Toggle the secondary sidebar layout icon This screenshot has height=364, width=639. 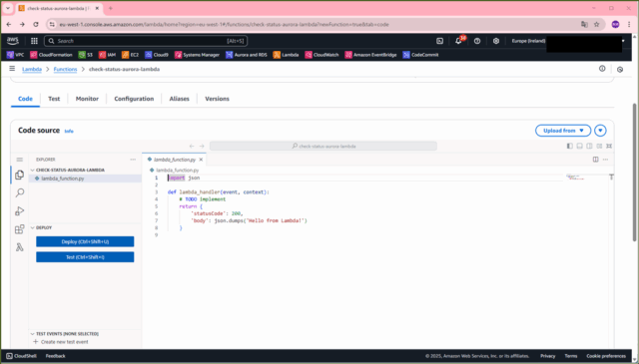coord(589,146)
